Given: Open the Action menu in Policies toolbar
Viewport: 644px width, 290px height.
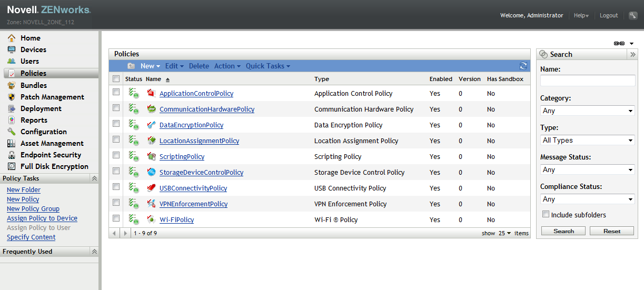Looking at the screenshot, I should coord(227,66).
